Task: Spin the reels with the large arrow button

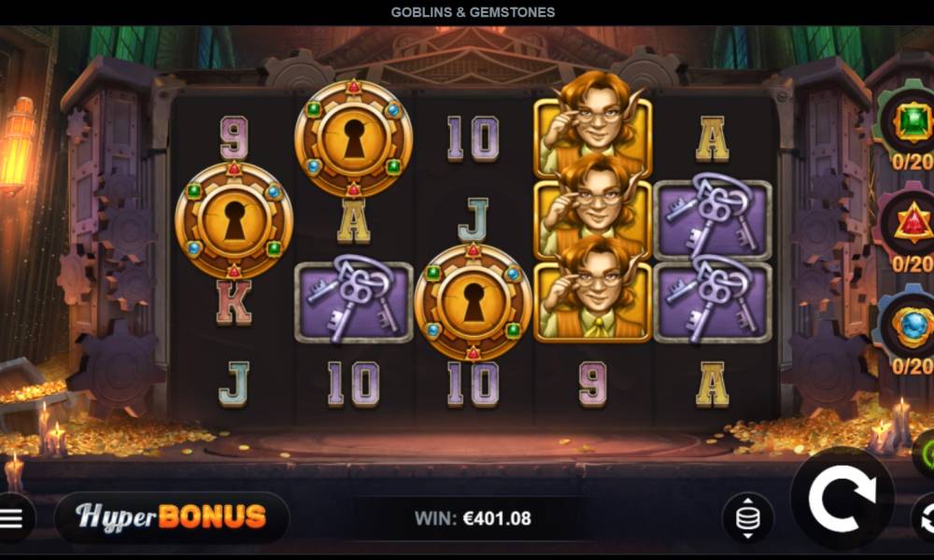Action: 842,498
